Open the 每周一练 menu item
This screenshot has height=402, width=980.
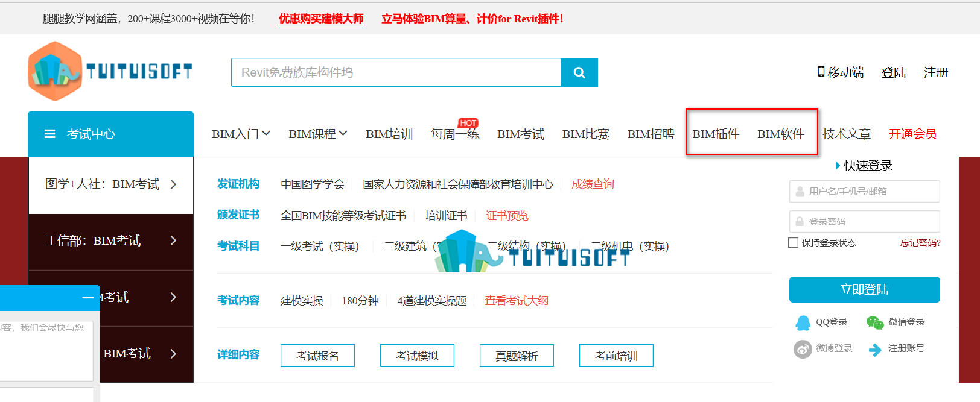click(455, 134)
